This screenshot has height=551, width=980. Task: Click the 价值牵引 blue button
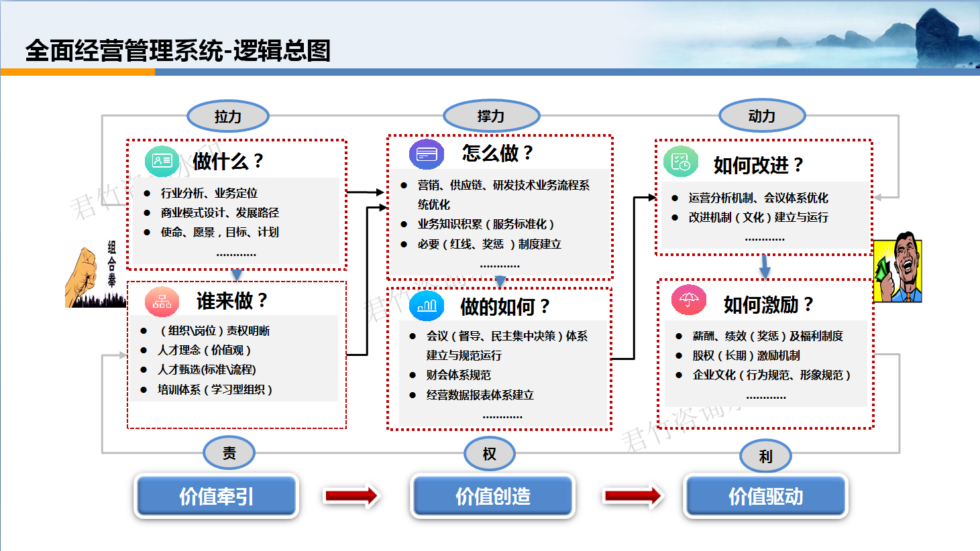216,496
